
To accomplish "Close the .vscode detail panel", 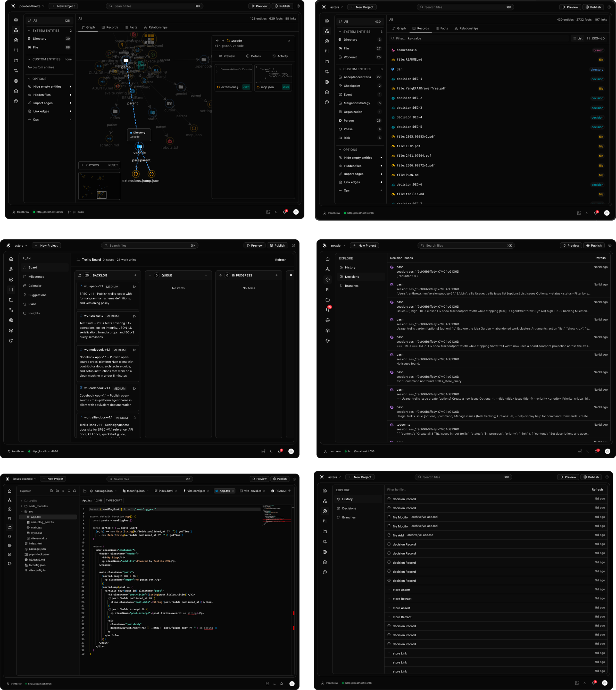I will 289,41.
